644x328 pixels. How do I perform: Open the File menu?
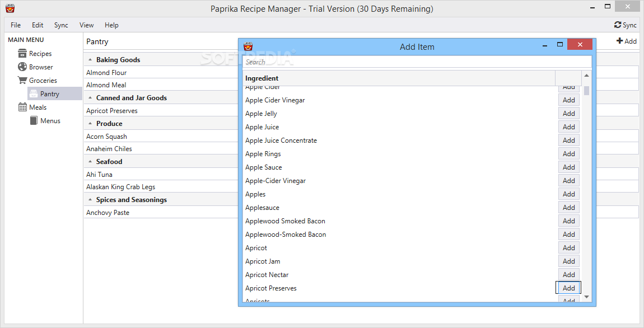click(x=16, y=25)
